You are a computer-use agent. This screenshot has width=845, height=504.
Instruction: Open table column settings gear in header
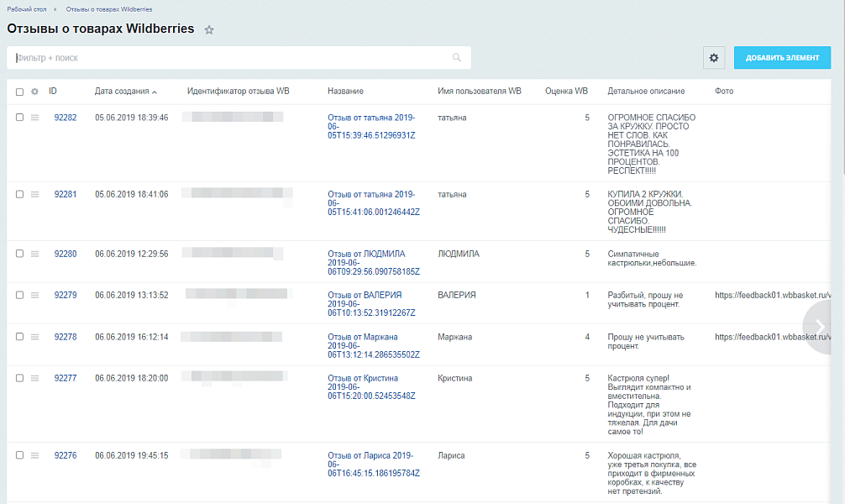[35, 92]
